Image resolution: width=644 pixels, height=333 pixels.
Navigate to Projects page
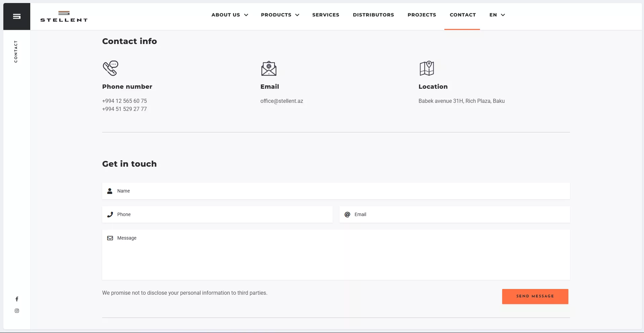[x=421, y=15]
